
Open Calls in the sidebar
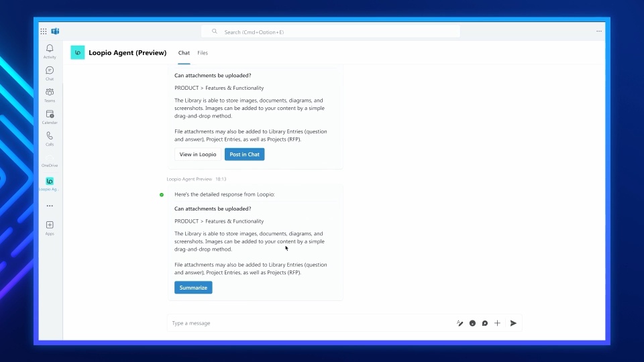(x=50, y=138)
